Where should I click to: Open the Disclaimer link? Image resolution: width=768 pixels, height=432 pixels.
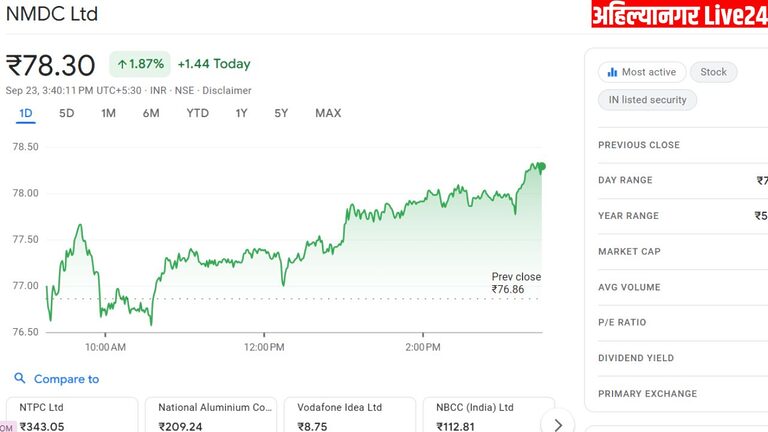click(227, 90)
